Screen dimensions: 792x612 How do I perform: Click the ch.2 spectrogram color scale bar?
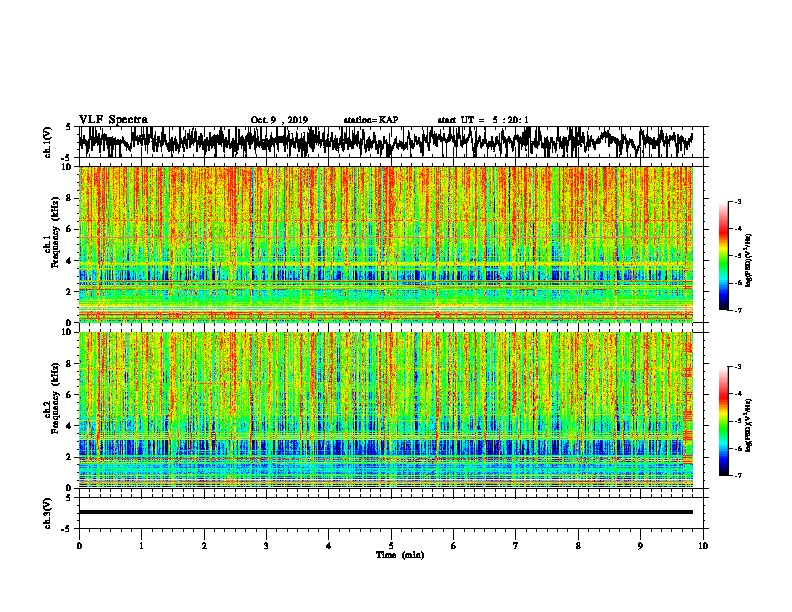724,421
